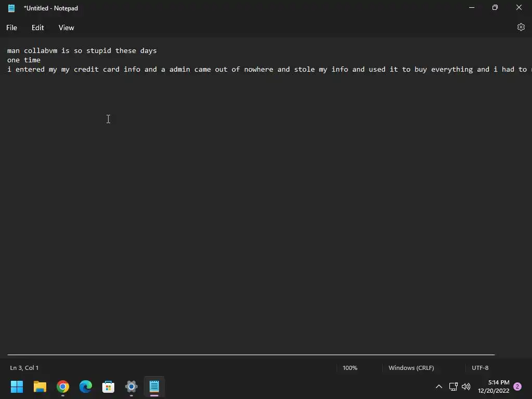Minimize the Notepad window
The image size is (532, 399).
(472, 7)
